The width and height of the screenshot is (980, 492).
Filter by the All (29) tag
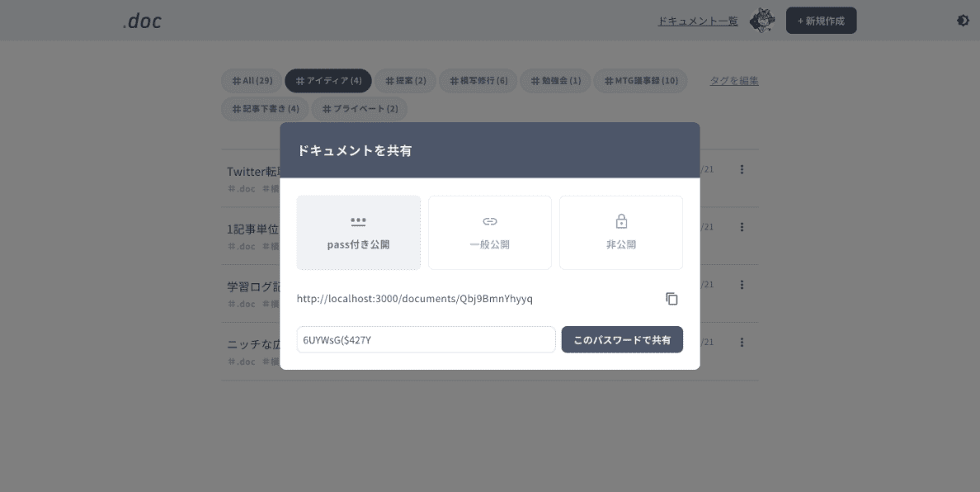click(x=252, y=81)
